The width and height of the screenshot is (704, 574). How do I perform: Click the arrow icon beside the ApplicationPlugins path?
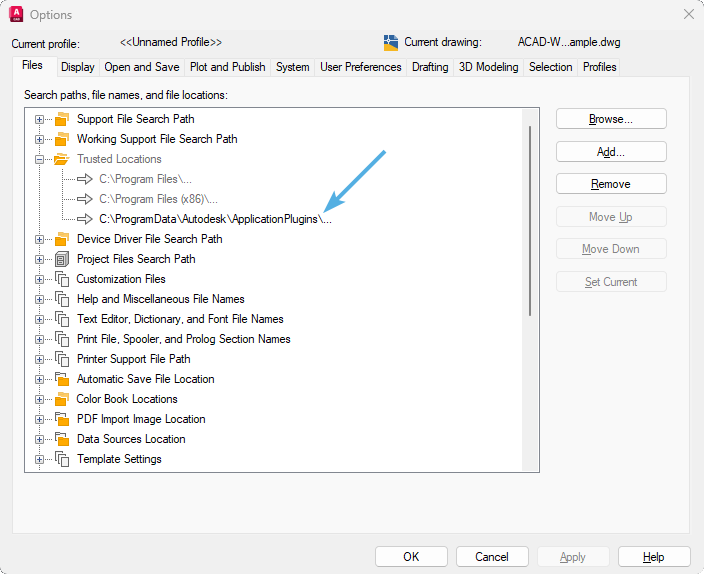tap(84, 219)
